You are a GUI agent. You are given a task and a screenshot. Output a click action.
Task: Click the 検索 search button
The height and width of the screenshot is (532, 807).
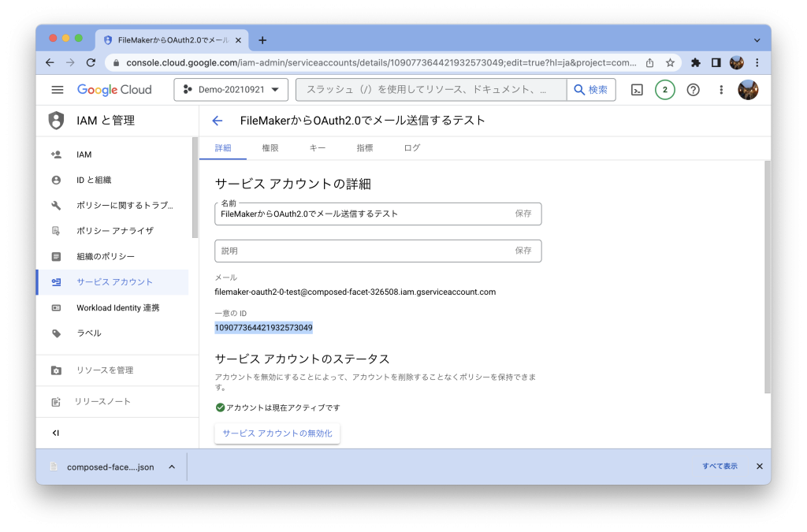click(x=591, y=90)
